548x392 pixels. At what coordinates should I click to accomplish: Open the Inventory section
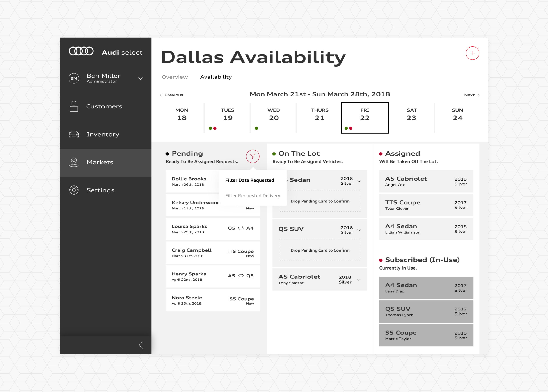(x=106, y=135)
